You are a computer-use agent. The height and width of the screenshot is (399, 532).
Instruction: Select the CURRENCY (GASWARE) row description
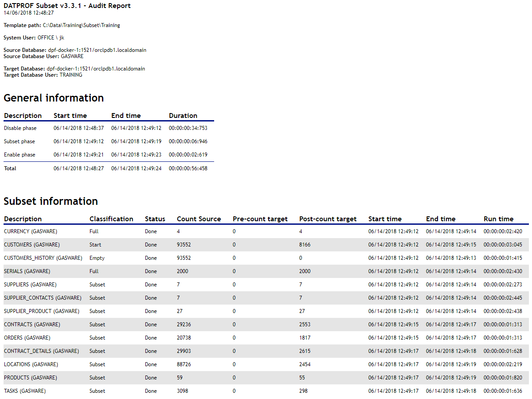[31, 231]
